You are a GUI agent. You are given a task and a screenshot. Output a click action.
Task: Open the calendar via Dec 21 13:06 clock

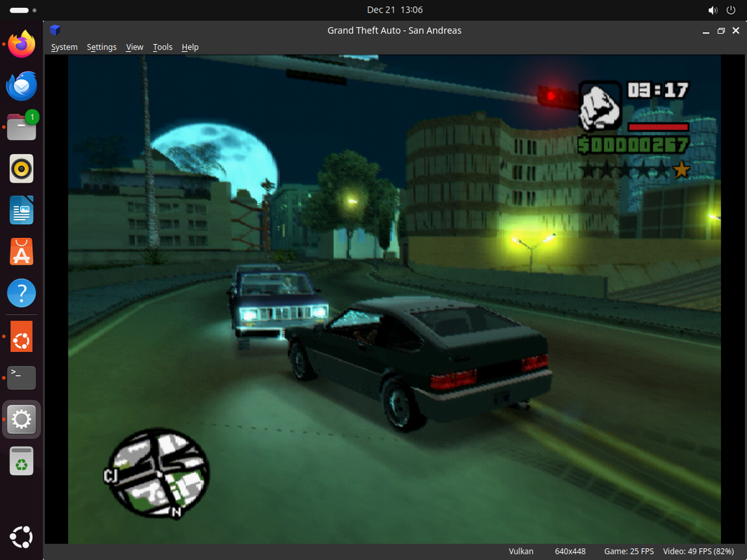pyautogui.click(x=394, y=10)
